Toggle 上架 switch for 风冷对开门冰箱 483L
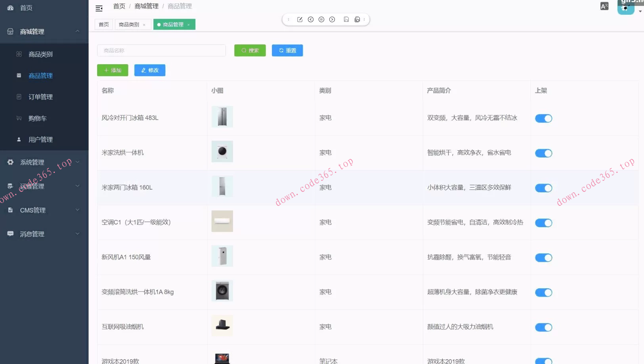The width and height of the screenshot is (644, 364). 543,118
